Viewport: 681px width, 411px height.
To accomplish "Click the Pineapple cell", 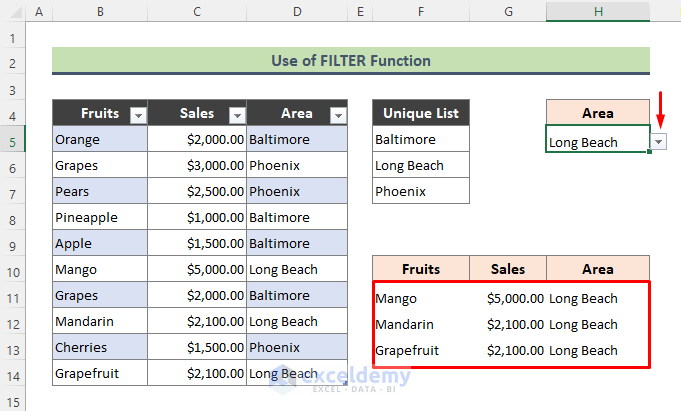I will pyautogui.click(x=99, y=218).
